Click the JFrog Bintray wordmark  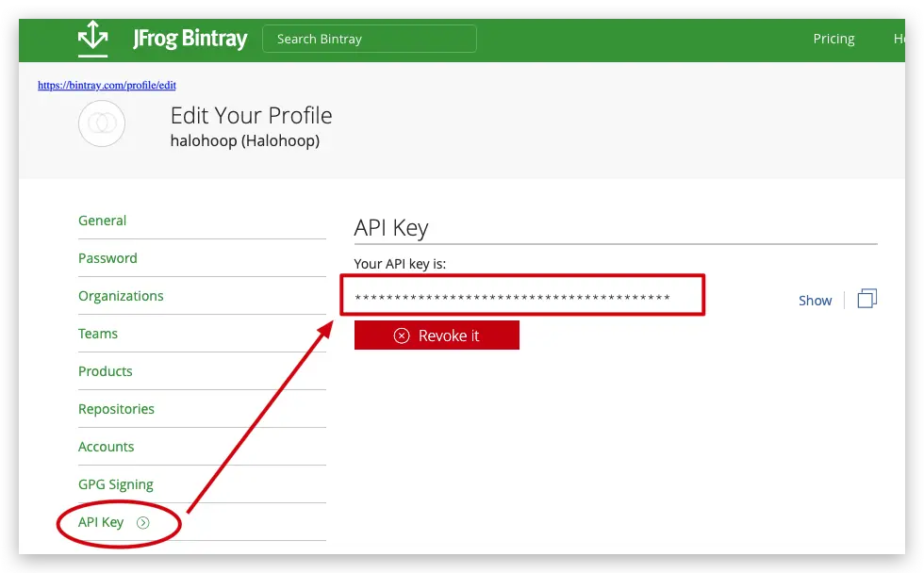click(x=190, y=39)
